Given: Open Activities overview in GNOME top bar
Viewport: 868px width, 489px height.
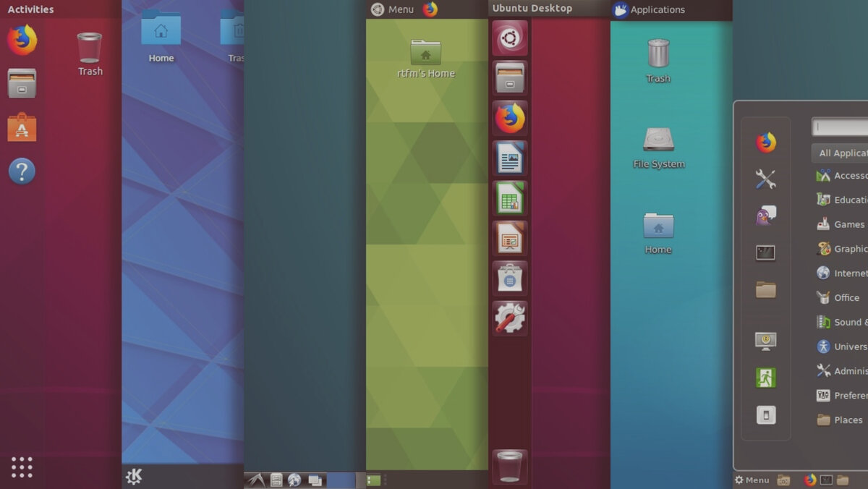Looking at the screenshot, I should tap(30, 9).
